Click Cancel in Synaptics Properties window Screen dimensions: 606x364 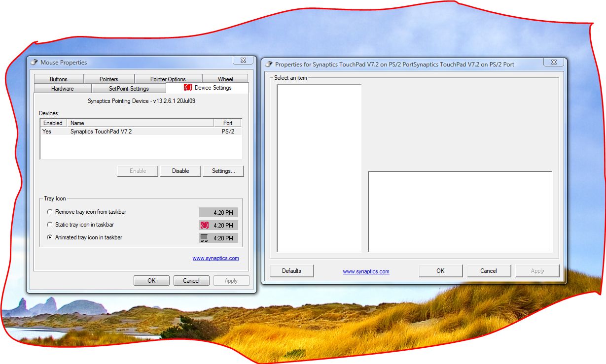(x=489, y=270)
